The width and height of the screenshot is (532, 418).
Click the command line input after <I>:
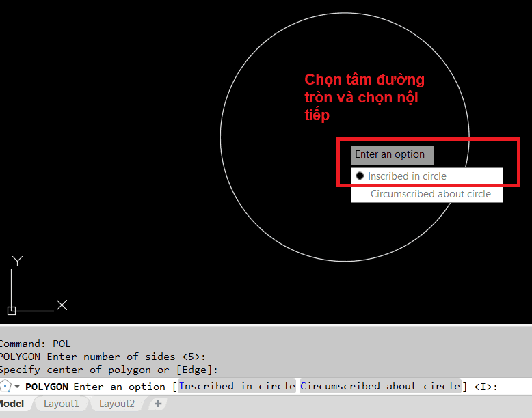tap(514, 387)
